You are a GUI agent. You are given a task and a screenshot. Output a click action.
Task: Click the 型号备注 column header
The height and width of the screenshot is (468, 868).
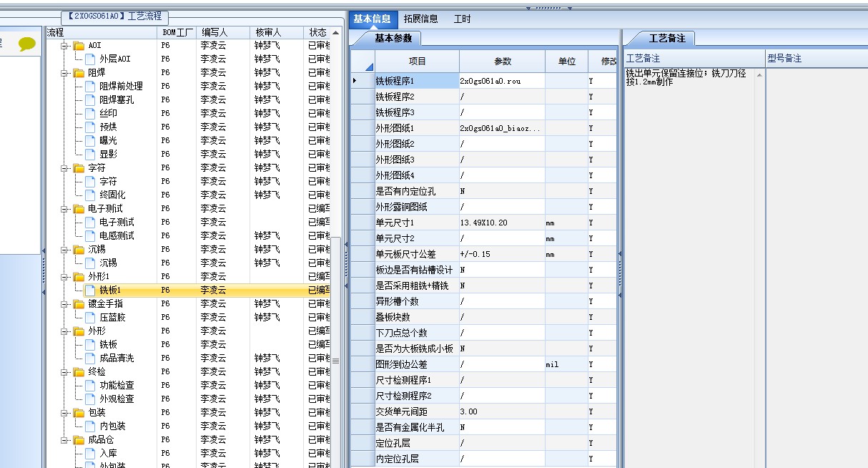(817, 58)
